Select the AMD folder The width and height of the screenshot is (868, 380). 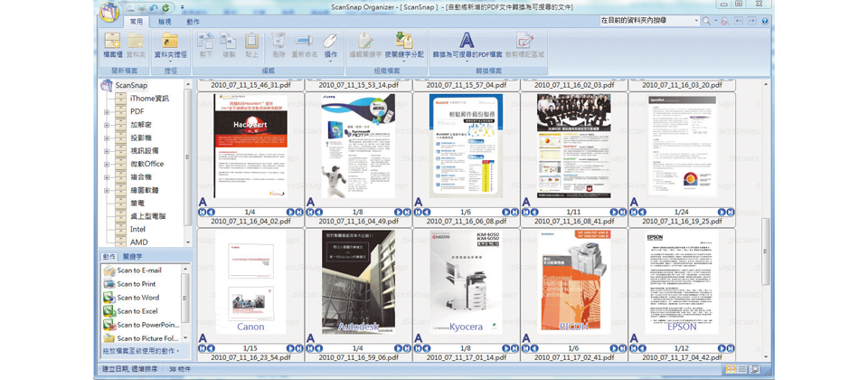[x=138, y=242]
